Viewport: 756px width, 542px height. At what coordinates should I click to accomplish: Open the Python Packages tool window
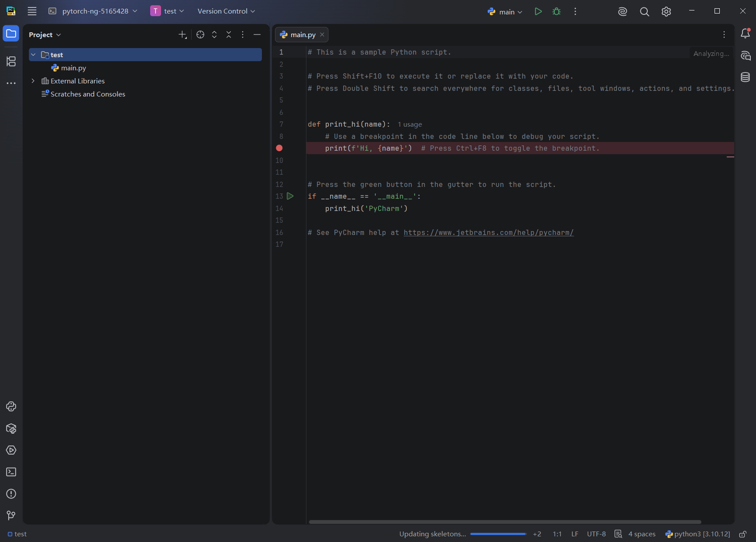[x=11, y=428]
